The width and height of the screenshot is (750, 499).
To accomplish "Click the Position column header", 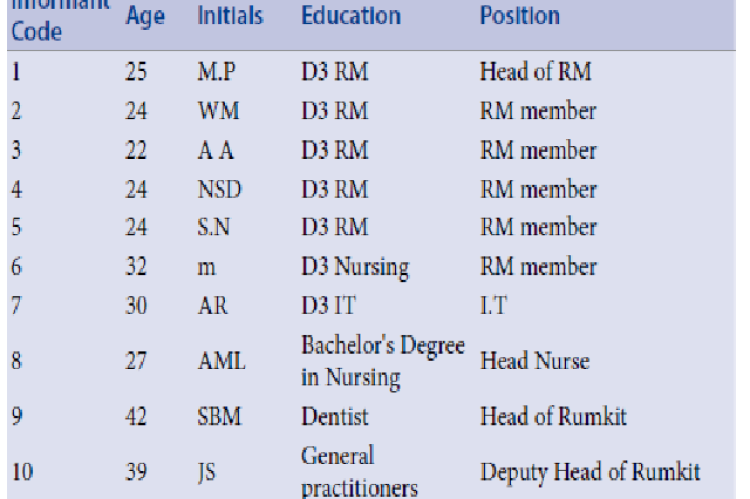I will point(519,15).
